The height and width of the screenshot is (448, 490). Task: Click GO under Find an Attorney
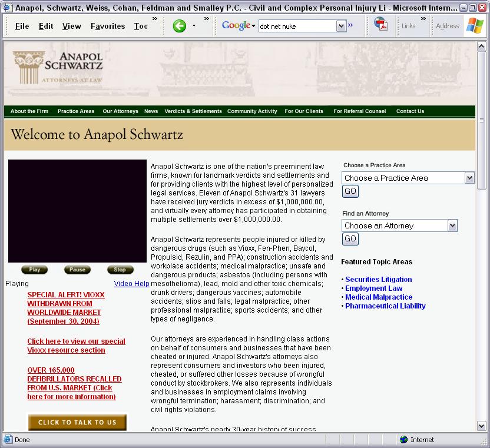[x=350, y=238]
